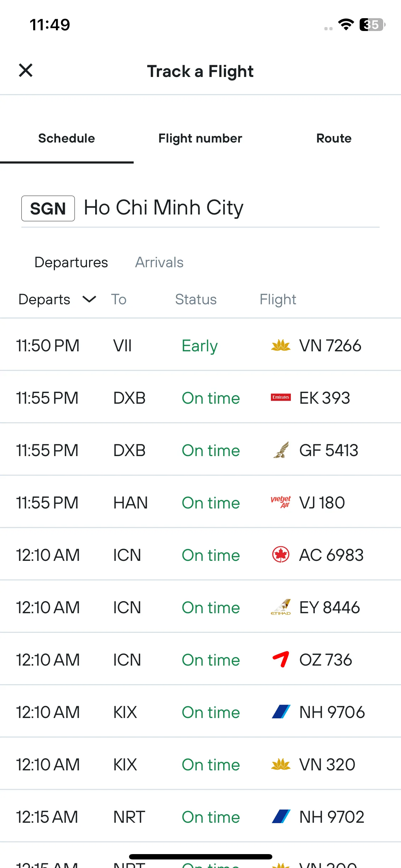
Task: Expand the Departs sort chevron
Action: 89,299
